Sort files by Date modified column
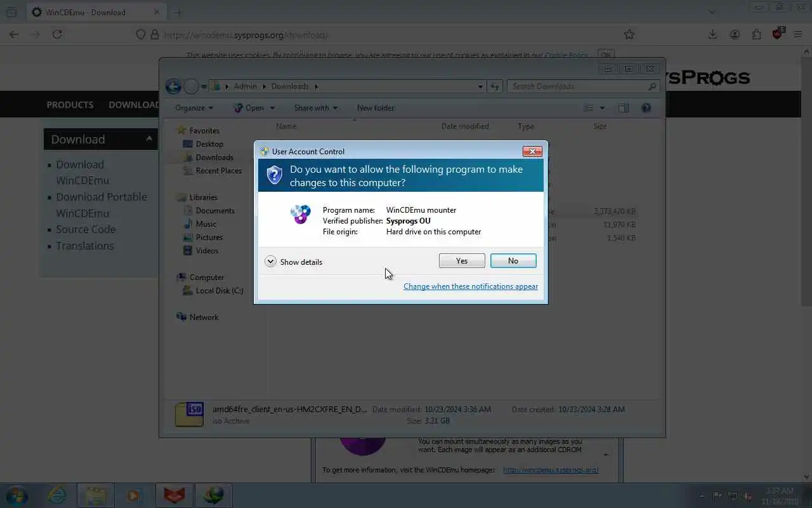This screenshot has height=508, width=812. [x=465, y=126]
